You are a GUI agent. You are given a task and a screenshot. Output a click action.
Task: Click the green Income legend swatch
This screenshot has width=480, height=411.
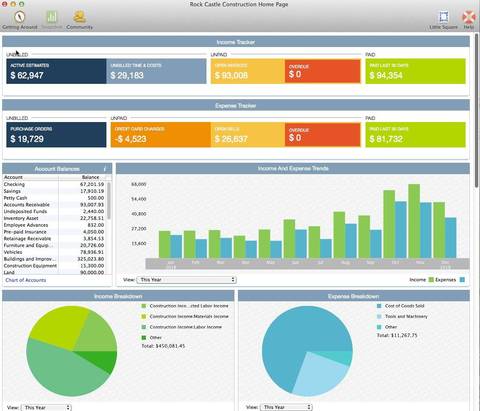431,280
